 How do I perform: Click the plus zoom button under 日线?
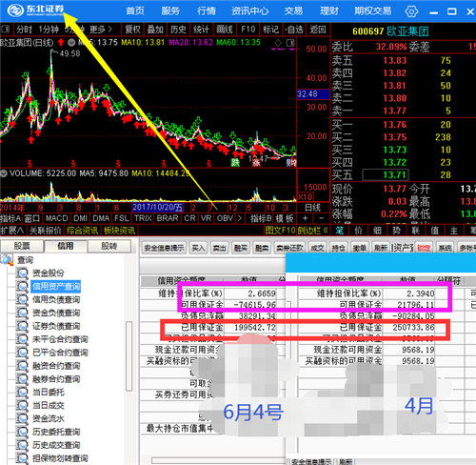[305, 218]
